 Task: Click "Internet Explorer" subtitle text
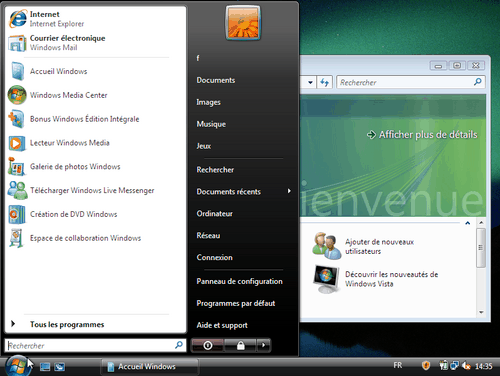57,24
